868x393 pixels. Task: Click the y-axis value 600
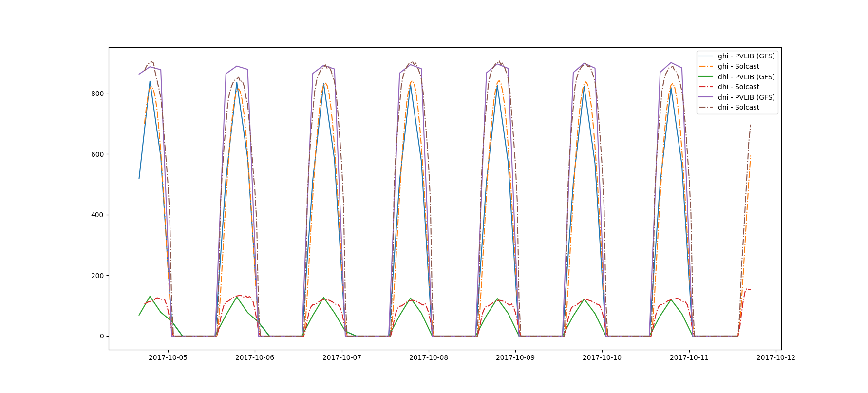pos(98,154)
